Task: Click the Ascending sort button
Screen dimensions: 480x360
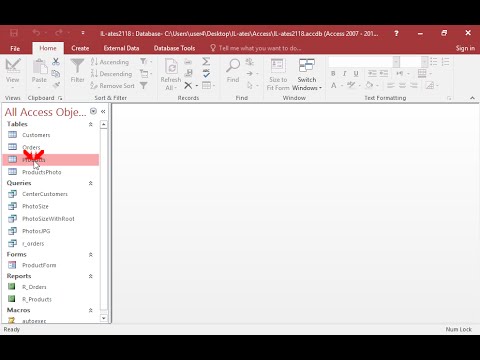Action: pyautogui.click(x=110, y=62)
